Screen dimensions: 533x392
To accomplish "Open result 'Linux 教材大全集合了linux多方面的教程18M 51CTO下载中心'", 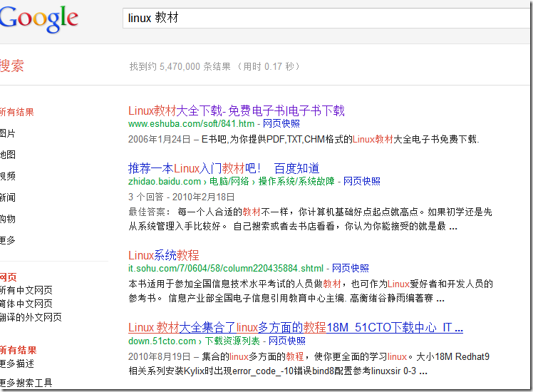I will tap(296, 327).
